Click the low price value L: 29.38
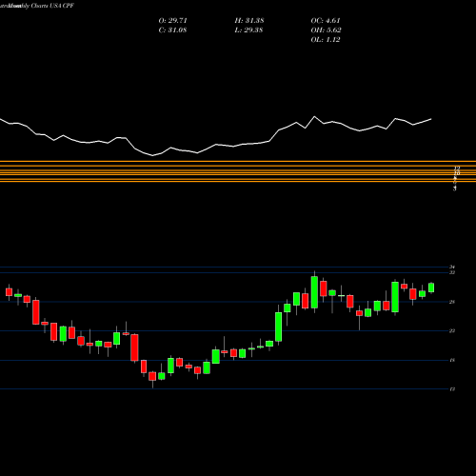The image size is (476, 476). point(248,30)
